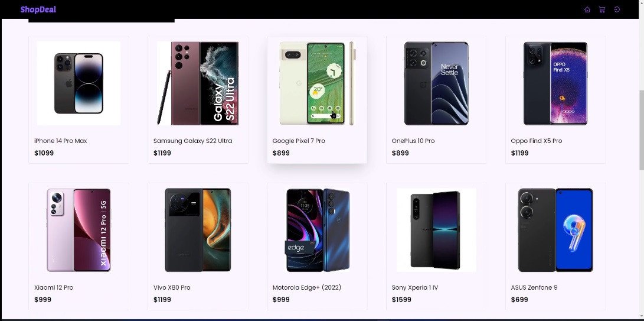This screenshot has width=644, height=321.
Task: Open the shopping cart icon
Action: click(601, 9)
